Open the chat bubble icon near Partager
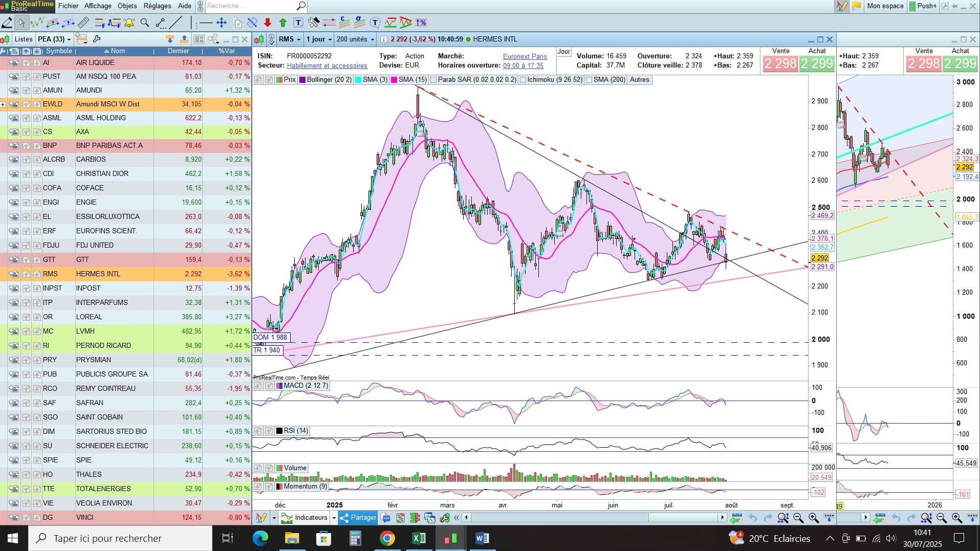980x551 pixels. tap(386, 518)
